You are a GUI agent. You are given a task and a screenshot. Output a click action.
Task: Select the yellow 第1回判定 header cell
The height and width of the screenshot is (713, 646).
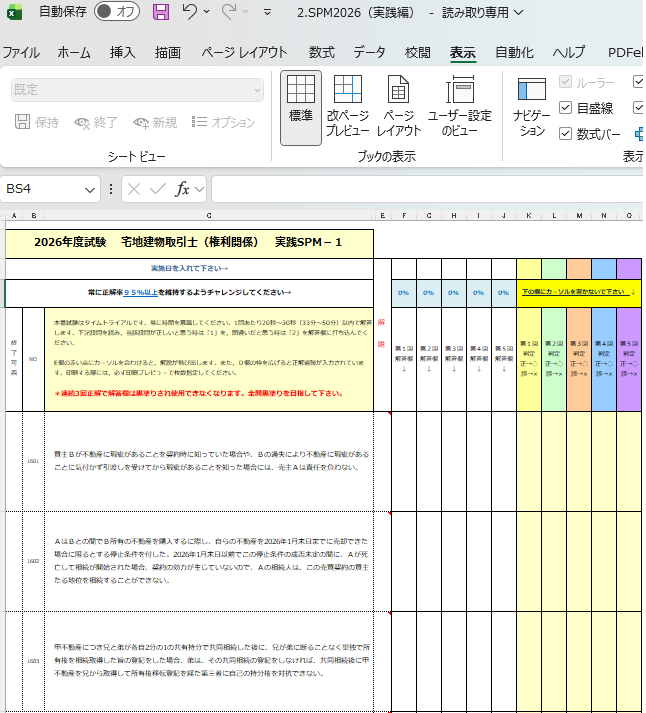tap(529, 358)
